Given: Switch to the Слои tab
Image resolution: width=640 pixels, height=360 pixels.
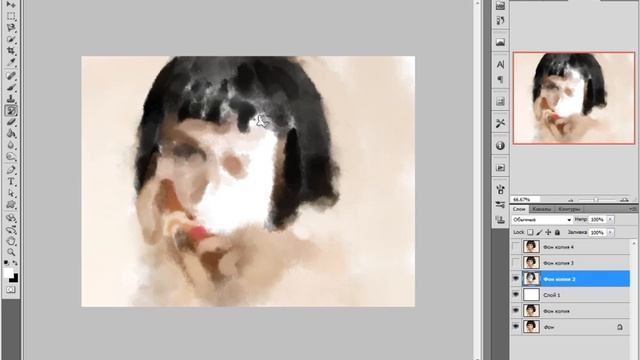Looking at the screenshot, I should [x=519, y=209].
